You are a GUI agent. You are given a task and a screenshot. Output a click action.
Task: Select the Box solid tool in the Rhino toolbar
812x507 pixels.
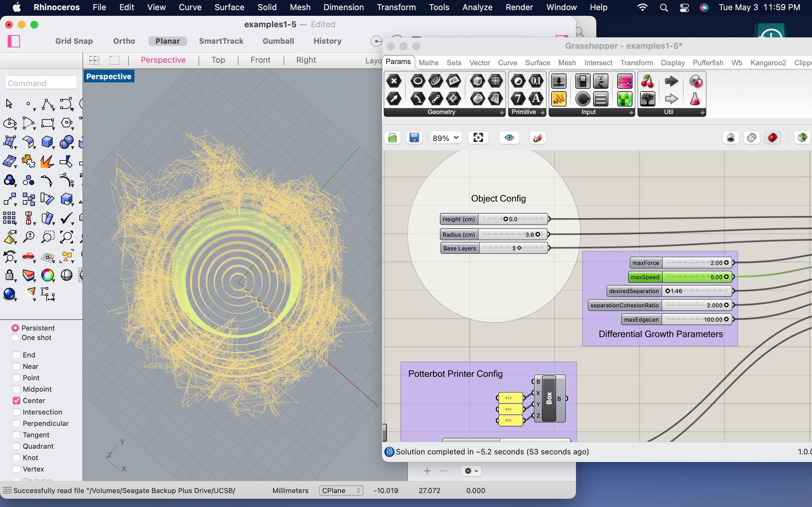tap(47, 142)
